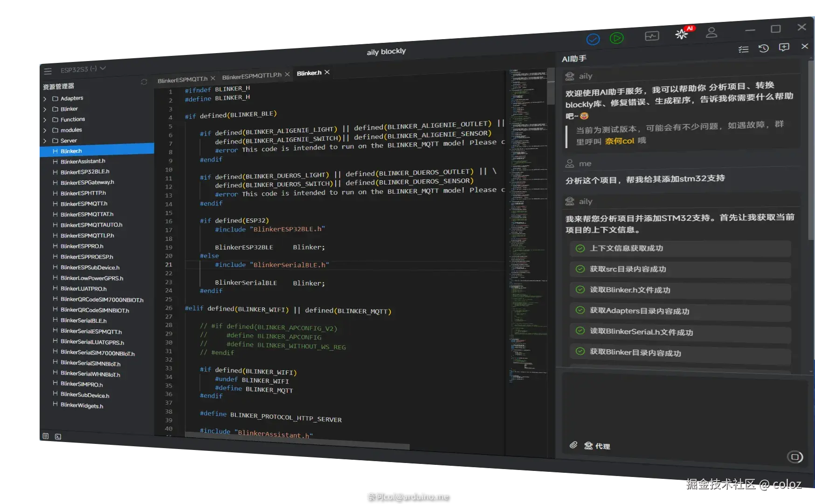Open the serial monitor chart icon
Image resolution: width=815 pixels, height=504 pixels.
point(652,36)
